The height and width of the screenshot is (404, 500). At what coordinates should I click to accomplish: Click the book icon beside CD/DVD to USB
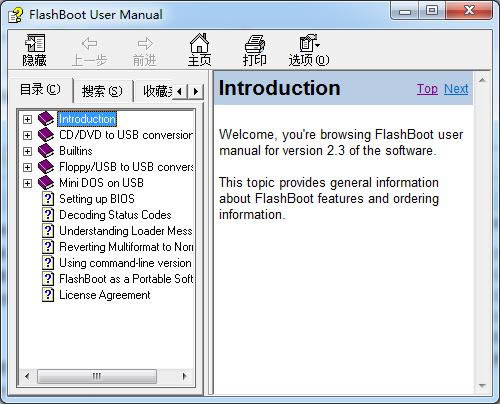46,135
